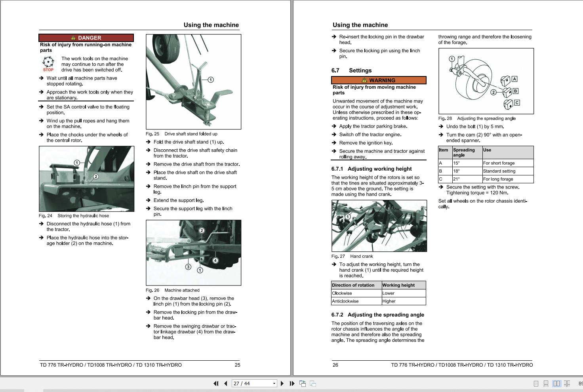Click table cell 'Clockwise'
This screenshot has height=392, width=583.
pyautogui.click(x=356, y=293)
